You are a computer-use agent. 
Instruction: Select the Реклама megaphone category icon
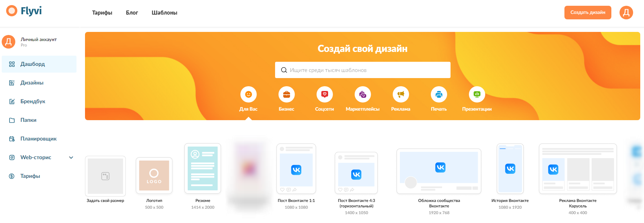tap(401, 94)
